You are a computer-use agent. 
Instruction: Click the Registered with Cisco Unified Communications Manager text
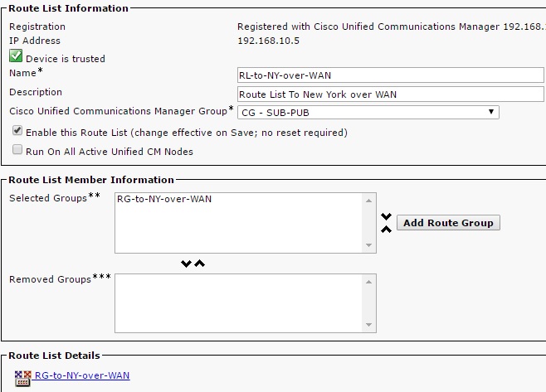pyautogui.click(x=392, y=27)
